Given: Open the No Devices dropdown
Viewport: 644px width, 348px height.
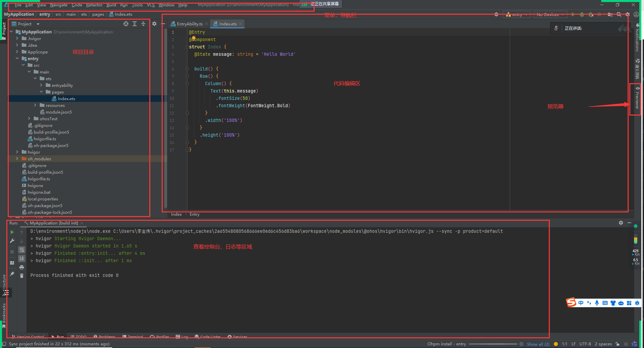Looking at the screenshot, I should click(x=550, y=14).
